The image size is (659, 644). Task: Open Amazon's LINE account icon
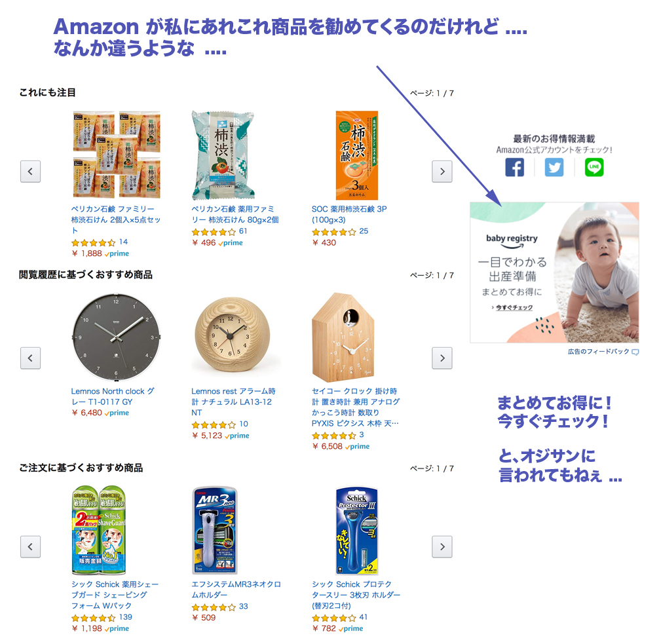[594, 167]
